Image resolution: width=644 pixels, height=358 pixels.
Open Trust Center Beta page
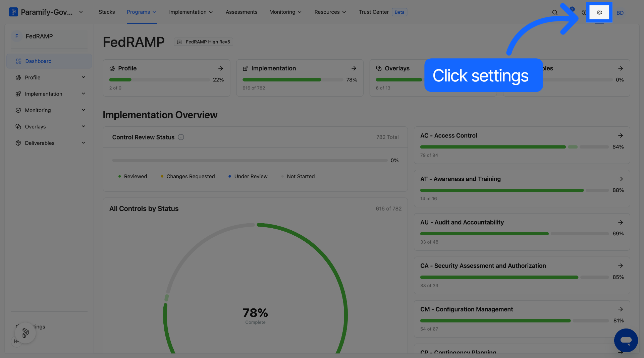pyautogui.click(x=383, y=12)
